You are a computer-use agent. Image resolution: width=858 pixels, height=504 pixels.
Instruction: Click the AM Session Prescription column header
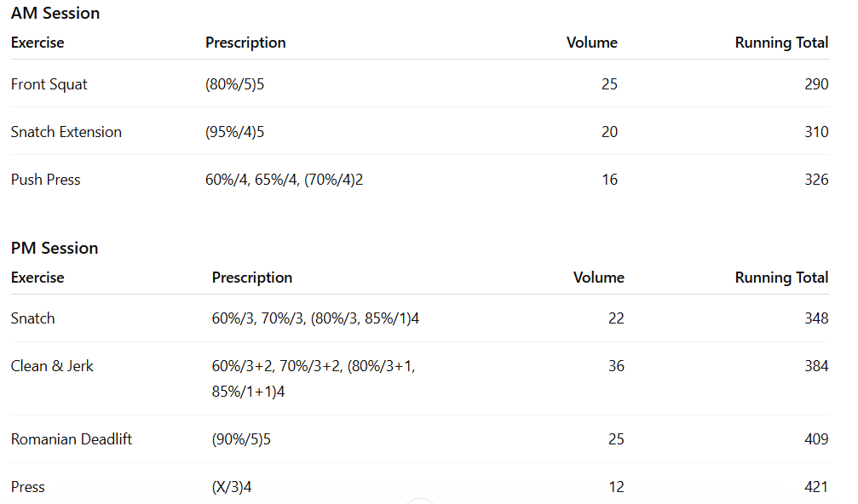coord(245,43)
